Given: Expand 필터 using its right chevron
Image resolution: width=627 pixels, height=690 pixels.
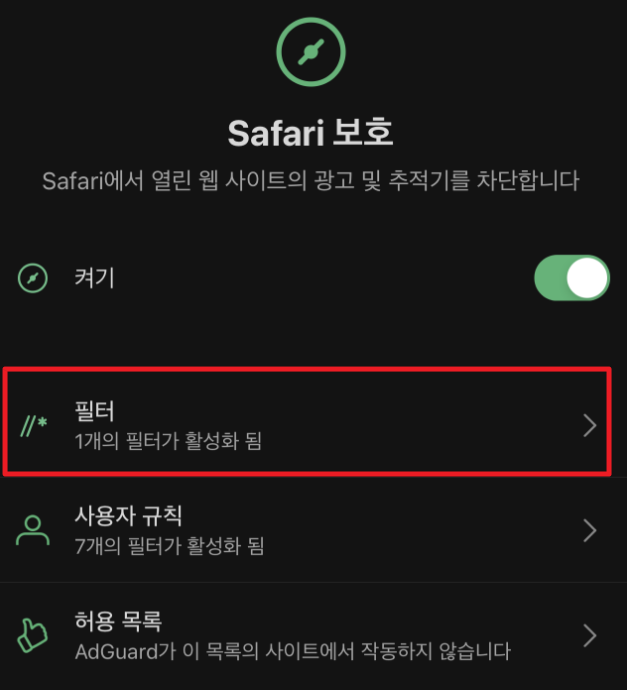Looking at the screenshot, I should tap(590, 426).
